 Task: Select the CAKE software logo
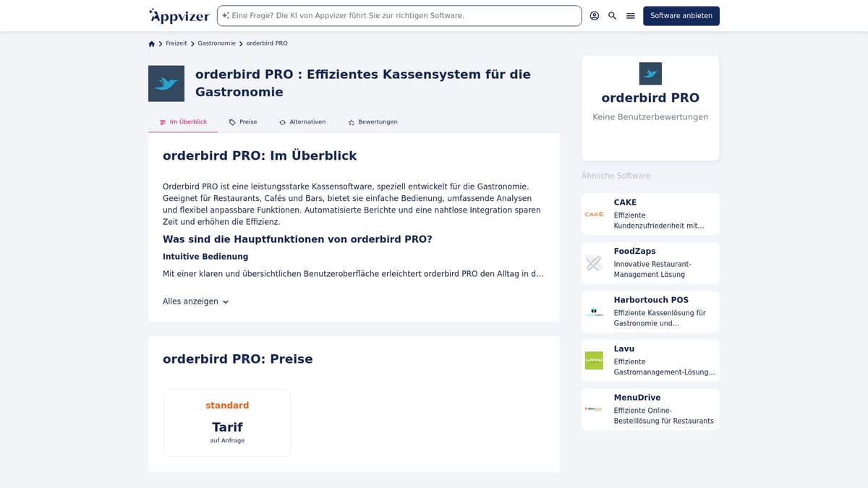click(593, 214)
